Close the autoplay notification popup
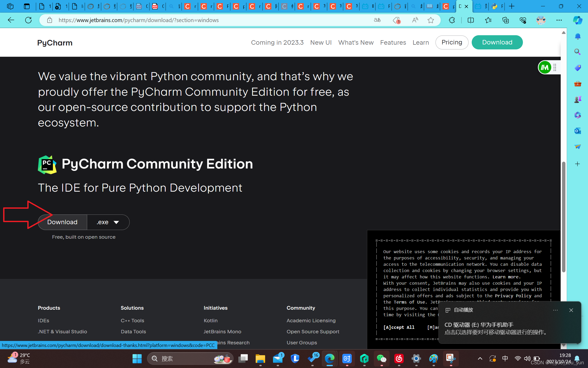Image resolution: width=588 pixels, height=368 pixels. [x=571, y=310]
